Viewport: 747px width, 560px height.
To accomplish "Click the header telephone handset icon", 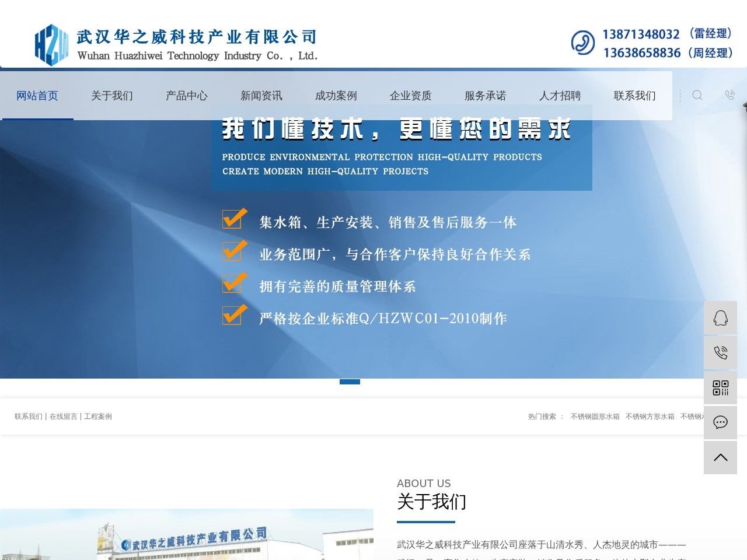I will click(583, 43).
